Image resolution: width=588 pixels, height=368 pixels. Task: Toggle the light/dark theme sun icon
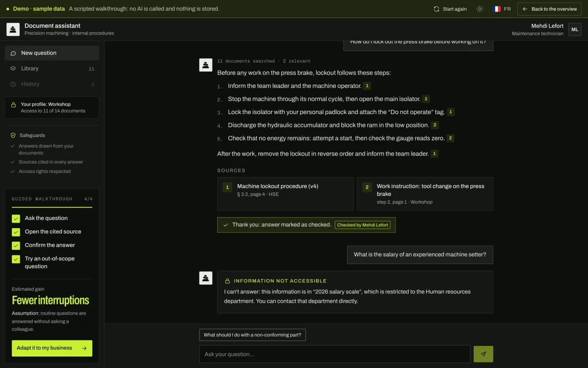tap(480, 9)
